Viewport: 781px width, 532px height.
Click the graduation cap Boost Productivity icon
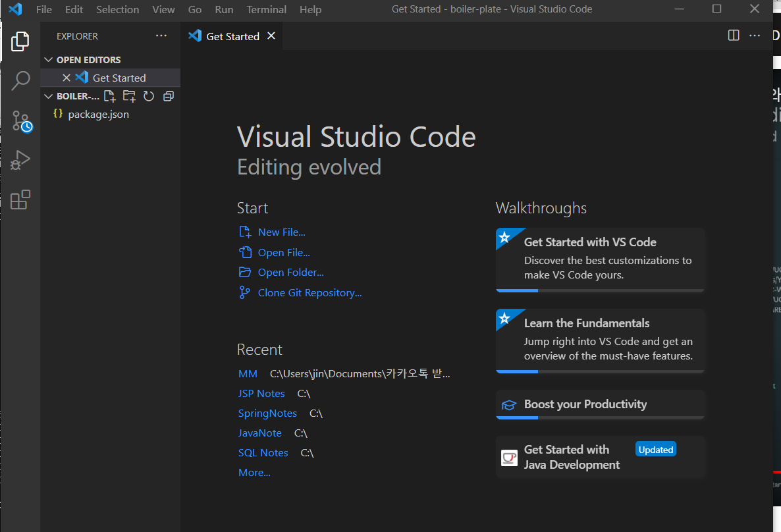click(508, 405)
